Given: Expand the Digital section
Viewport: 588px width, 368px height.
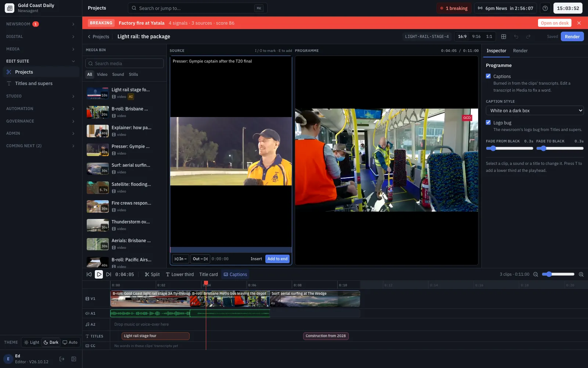Looking at the screenshot, I should pos(40,36).
